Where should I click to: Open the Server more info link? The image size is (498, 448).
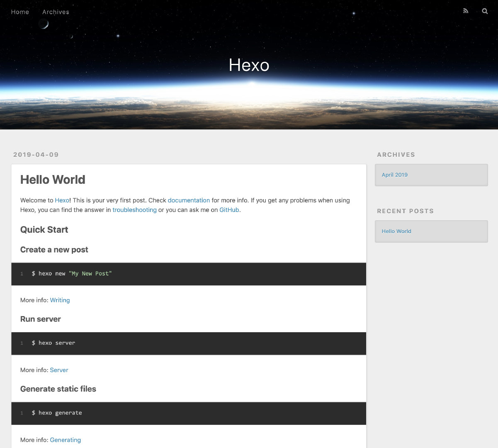coord(59,370)
